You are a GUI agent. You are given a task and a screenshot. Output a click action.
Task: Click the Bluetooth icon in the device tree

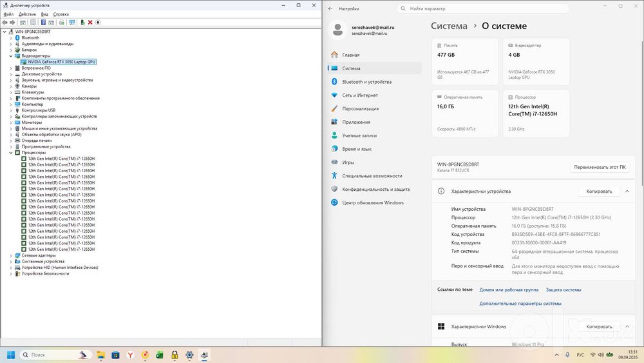(17, 37)
